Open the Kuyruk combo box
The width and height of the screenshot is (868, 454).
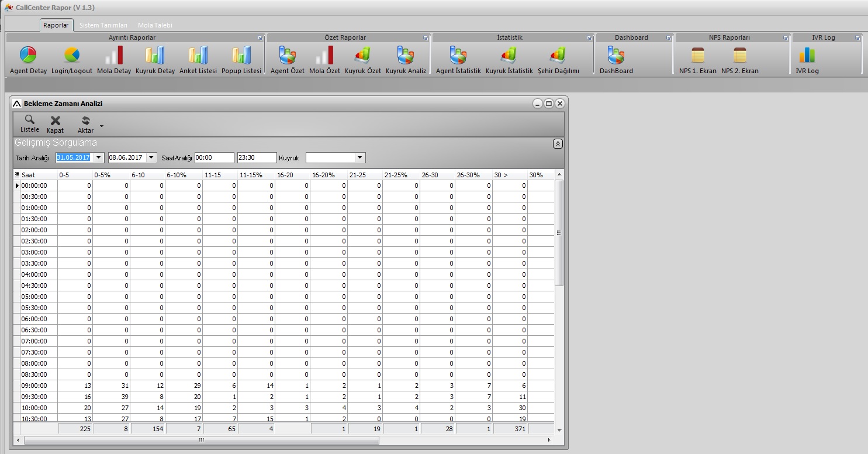coord(360,157)
